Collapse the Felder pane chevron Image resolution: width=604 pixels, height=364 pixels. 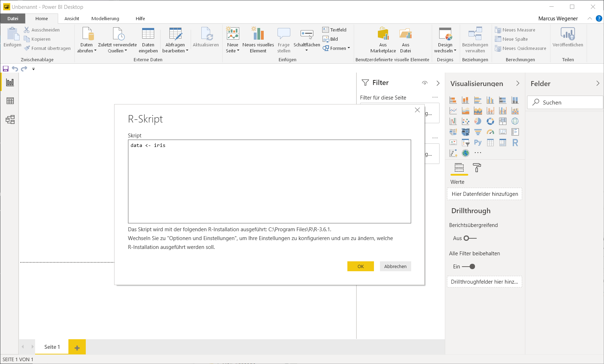(x=598, y=84)
